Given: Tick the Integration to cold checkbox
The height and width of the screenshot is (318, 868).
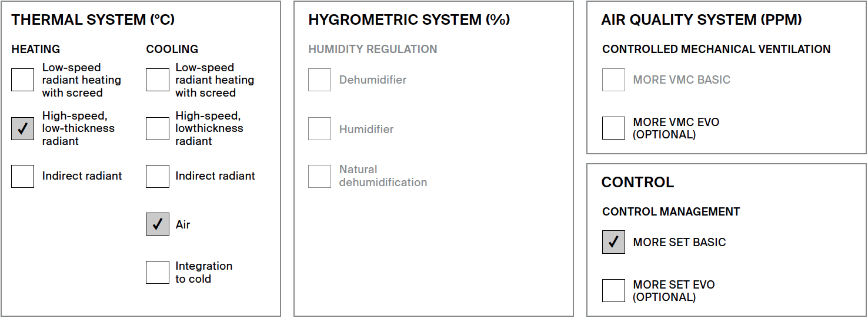Looking at the screenshot, I should pyautogui.click(x=158, y=272).
